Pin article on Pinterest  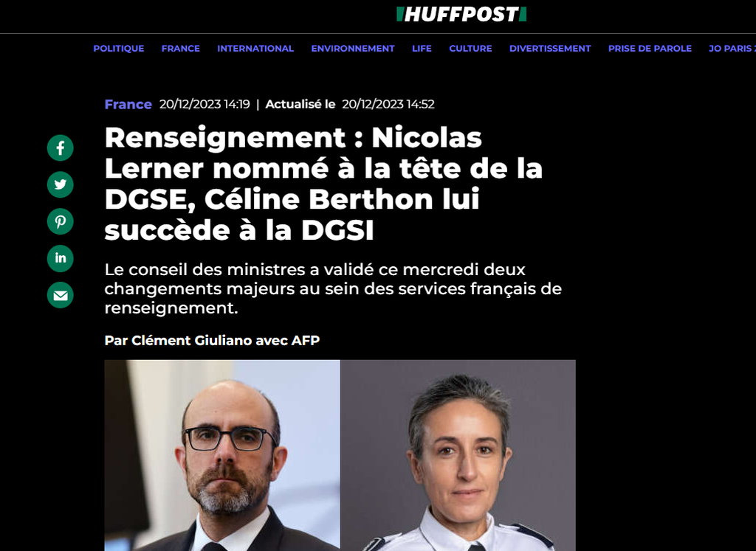(61, 221)
